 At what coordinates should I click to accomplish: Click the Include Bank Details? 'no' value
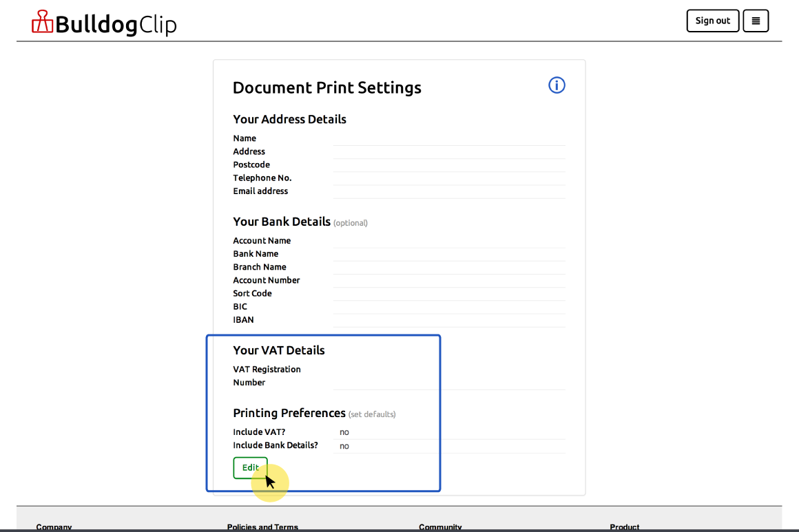pos(344,446)
